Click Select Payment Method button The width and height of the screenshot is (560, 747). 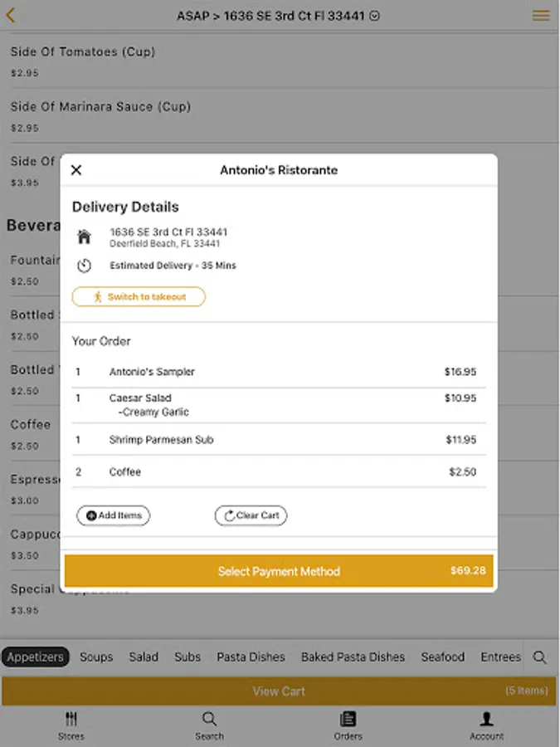pyautogui.click(x=279, y=571)
